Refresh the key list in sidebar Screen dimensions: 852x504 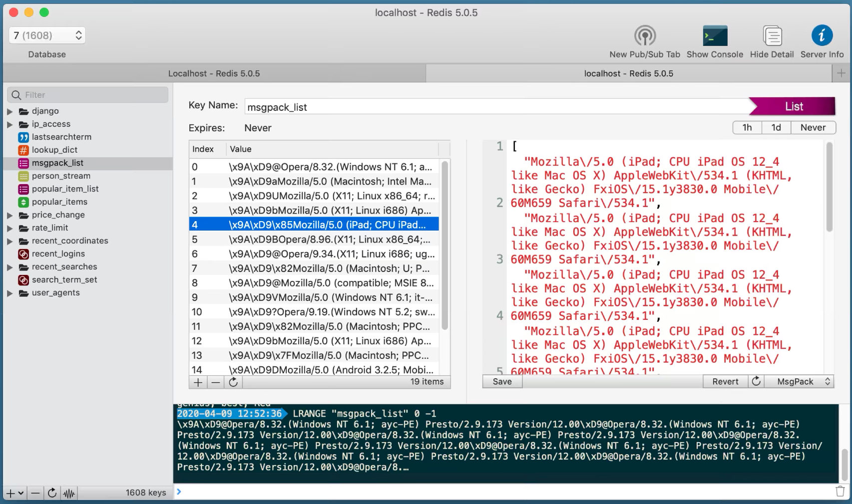(x=52, y=493)
